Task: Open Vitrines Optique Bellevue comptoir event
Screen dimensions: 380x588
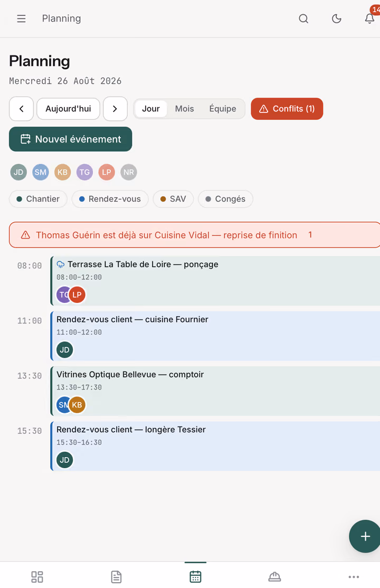Action: [215, 391]
